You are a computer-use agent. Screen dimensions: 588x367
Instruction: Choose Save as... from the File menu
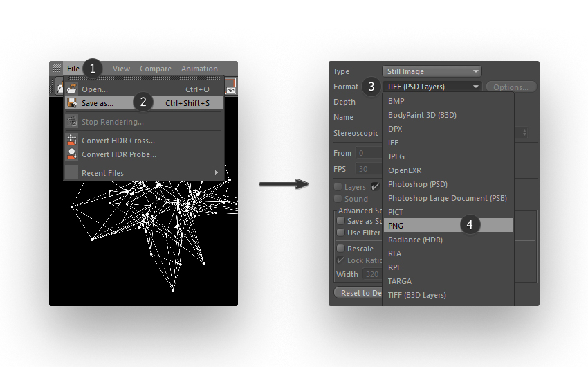144,102
